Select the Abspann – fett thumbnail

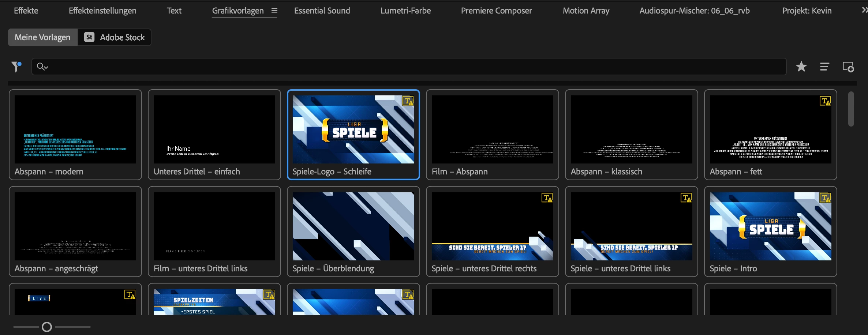coord(771,129)
